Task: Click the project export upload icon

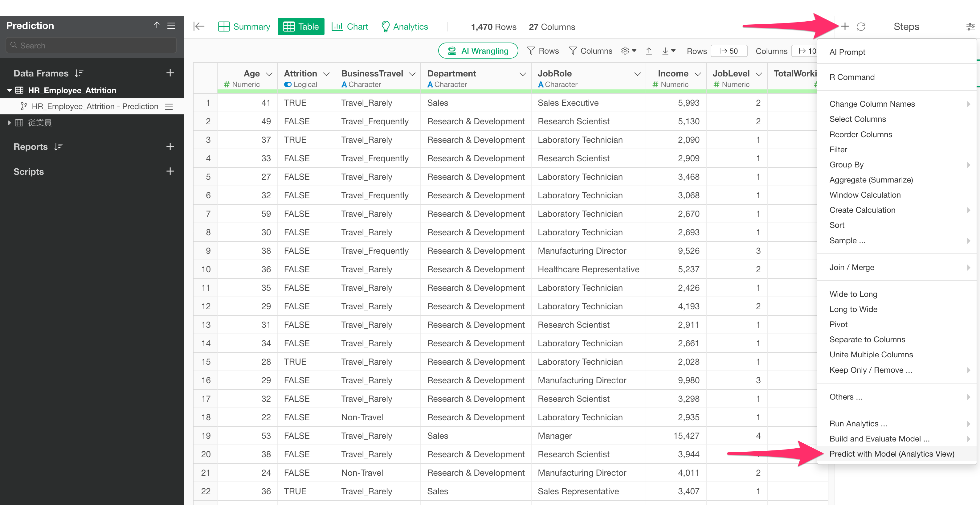Action: [156, 26]
